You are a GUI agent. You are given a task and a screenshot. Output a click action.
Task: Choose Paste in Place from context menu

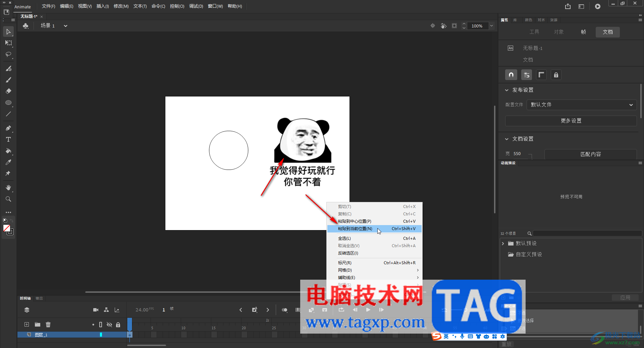point(374,229)
